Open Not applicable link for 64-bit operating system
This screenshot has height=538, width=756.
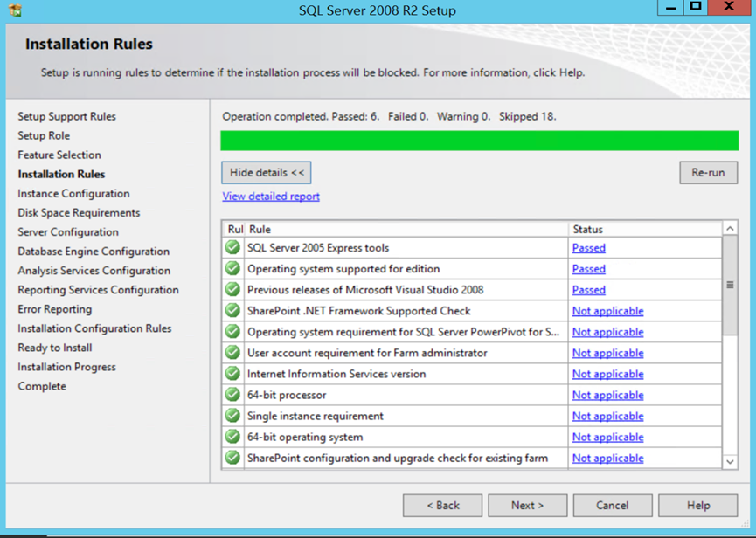coord(607,437)
